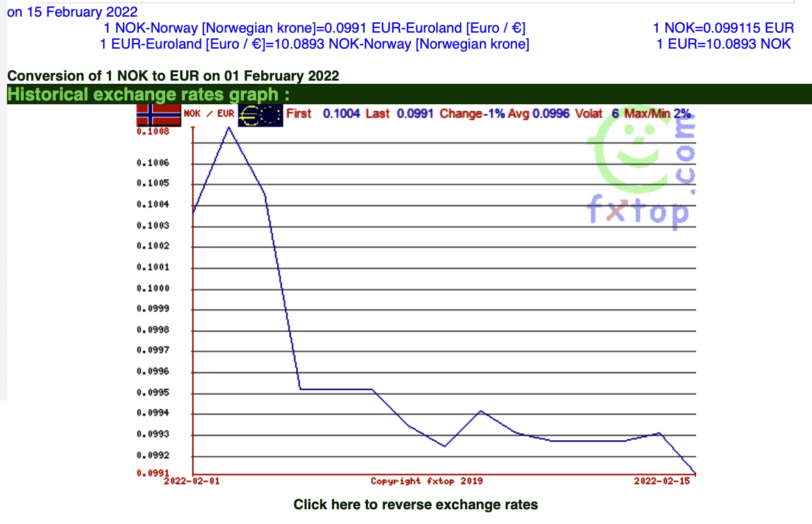This screenshot has width=812, height=524.
Task: Click the '1 NOK-Norway [Norwegian krone]=0.0991' link
Action: 314,28
